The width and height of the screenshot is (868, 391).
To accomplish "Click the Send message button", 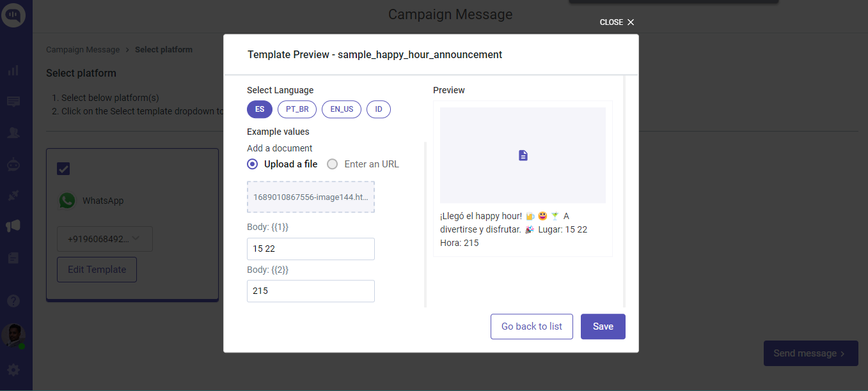I will (x=810, y=353).
